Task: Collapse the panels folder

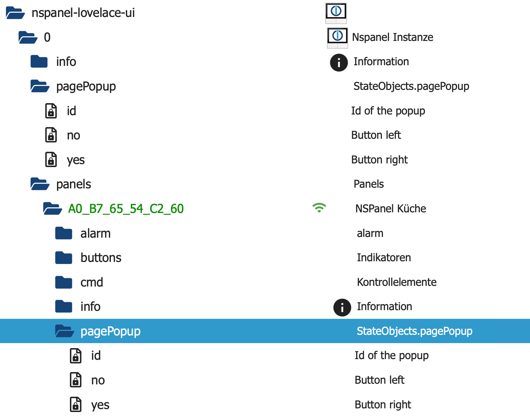Action: point(40,184)
